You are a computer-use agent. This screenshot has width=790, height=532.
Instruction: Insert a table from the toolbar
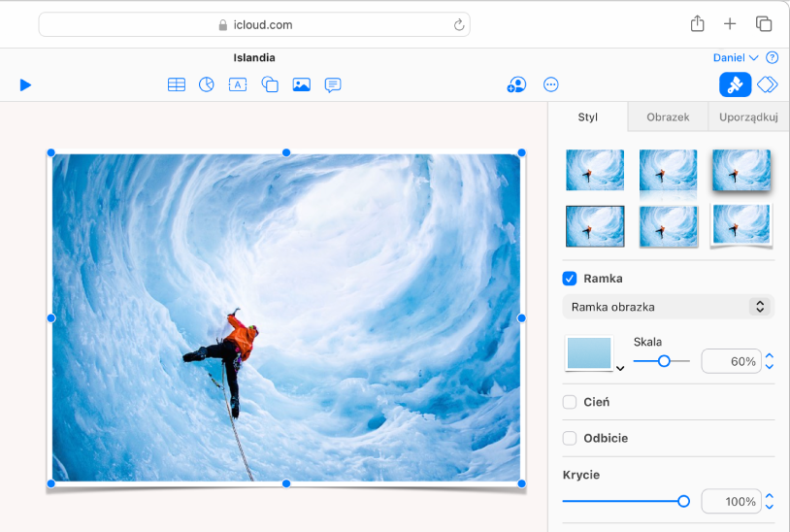tap(177, 85)
